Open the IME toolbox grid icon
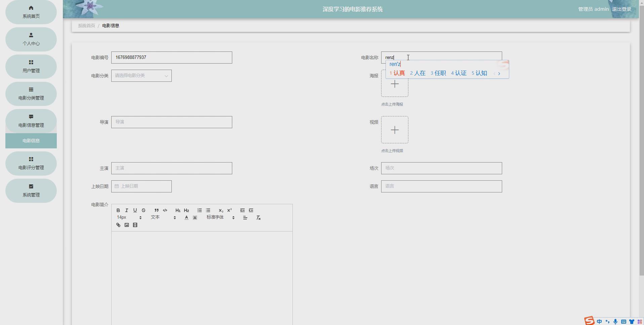Screen dimensions: 644x325 pyautogui.click(x=640, y=322)
